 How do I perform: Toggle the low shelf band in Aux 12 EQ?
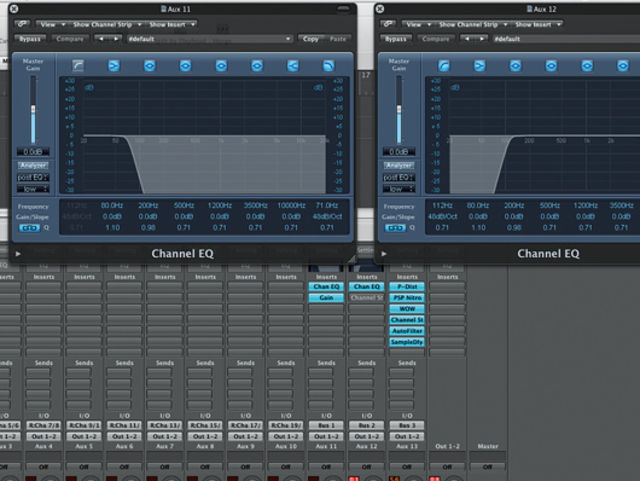(480, 65)
